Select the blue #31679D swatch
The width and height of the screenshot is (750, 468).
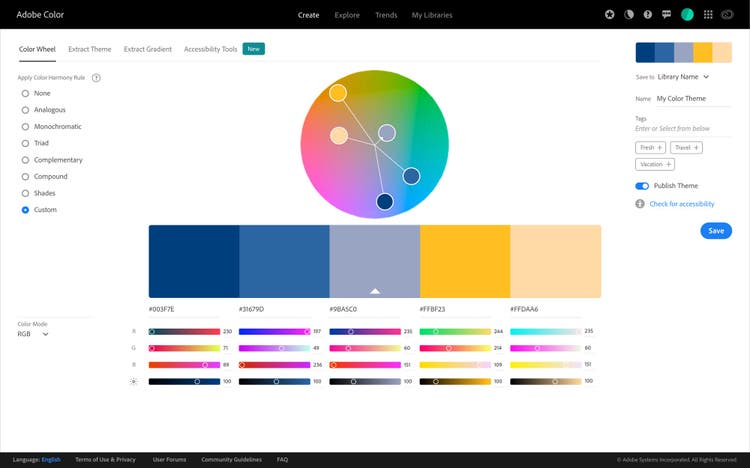284,261
